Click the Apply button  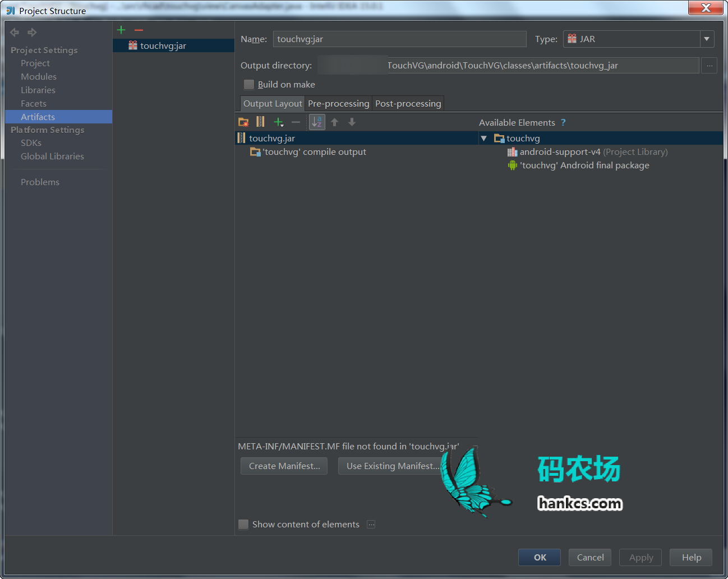641,558
